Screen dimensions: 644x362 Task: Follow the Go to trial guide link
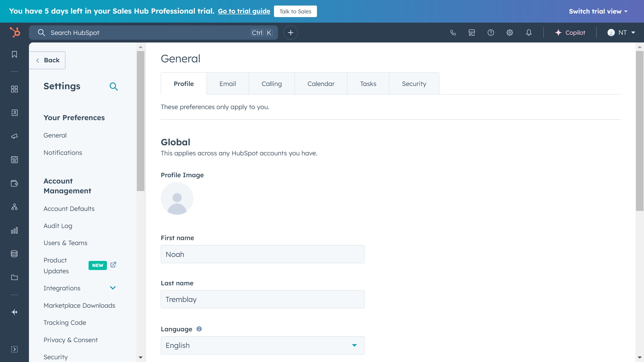point(244,11)
